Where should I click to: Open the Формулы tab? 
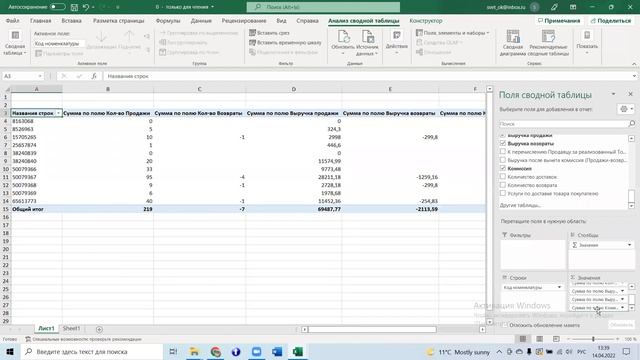[x=168, y=20]
